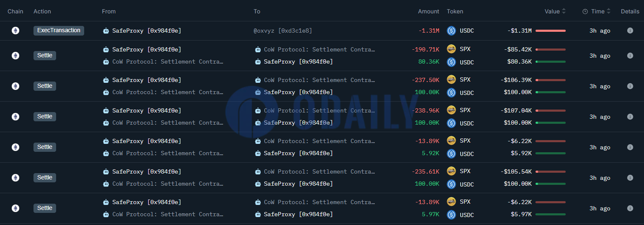Image resolution: width=644 pixels, height=225 pixels.
Task: Click the -$105.54K value cell
Action: [516, 171]
